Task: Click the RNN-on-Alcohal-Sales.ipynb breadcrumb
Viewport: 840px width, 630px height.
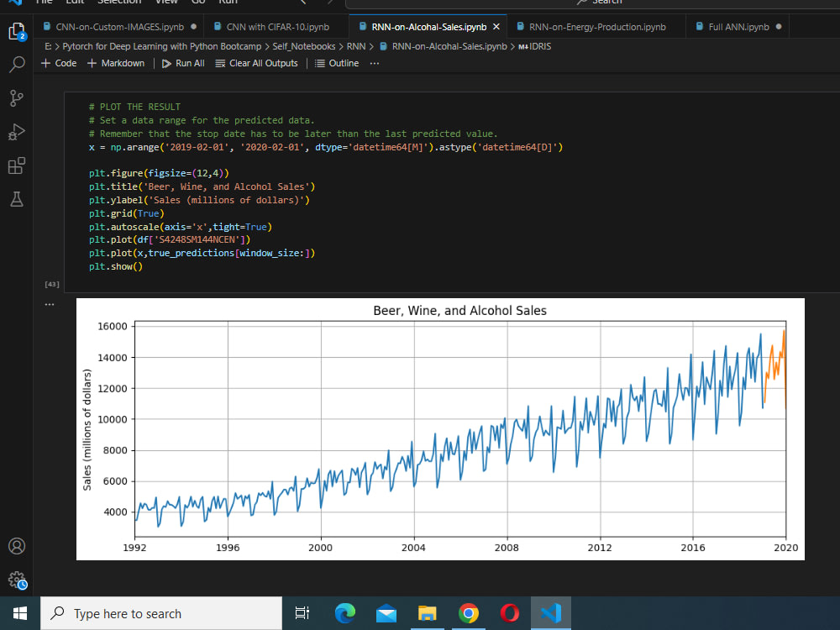Action: 444,46
